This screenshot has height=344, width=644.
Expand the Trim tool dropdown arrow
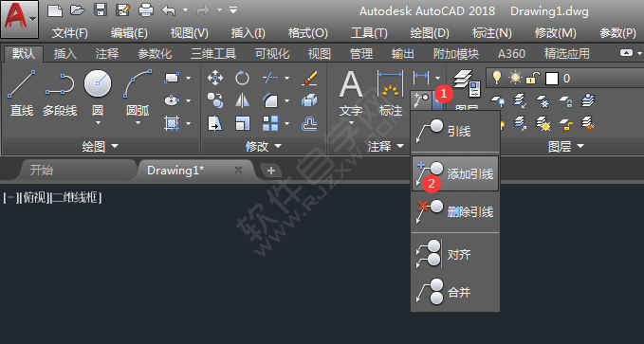coord(286,78)
